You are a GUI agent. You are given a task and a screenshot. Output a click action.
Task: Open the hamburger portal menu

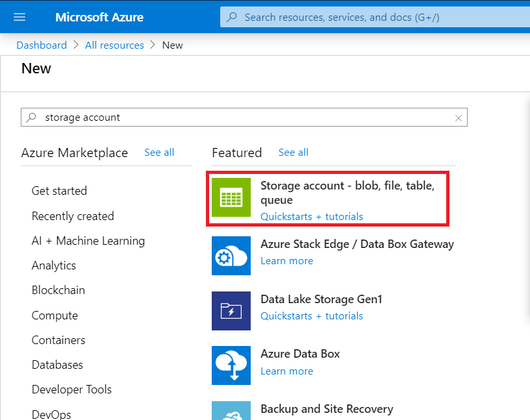coord(18,17)
